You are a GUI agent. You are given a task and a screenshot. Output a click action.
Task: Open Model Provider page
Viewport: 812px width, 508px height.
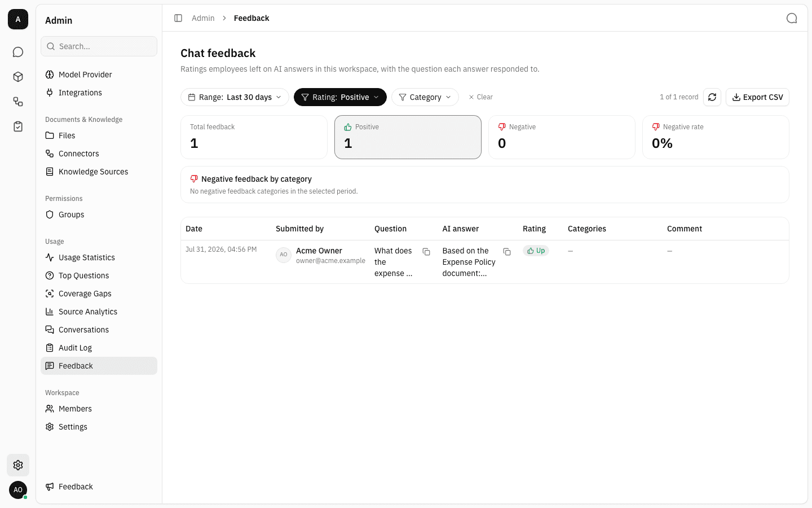(x=99, y=75)
